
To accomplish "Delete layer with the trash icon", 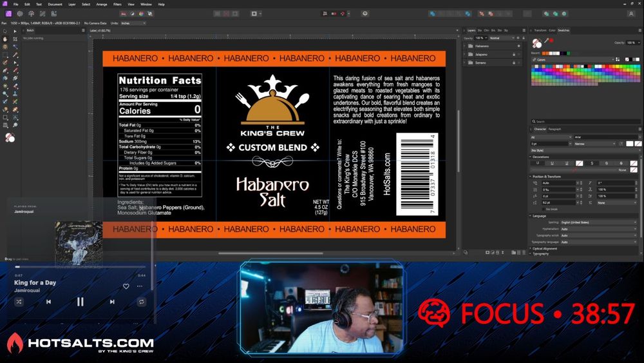I will click(x=524, y=252).
